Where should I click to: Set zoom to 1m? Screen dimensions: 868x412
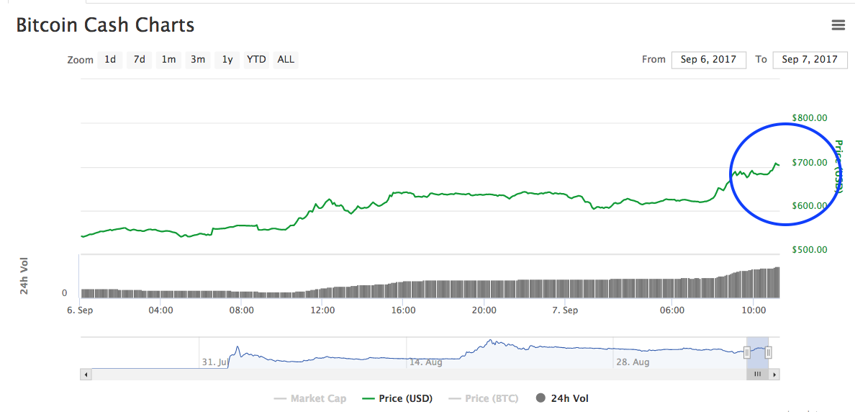(168, 60)
